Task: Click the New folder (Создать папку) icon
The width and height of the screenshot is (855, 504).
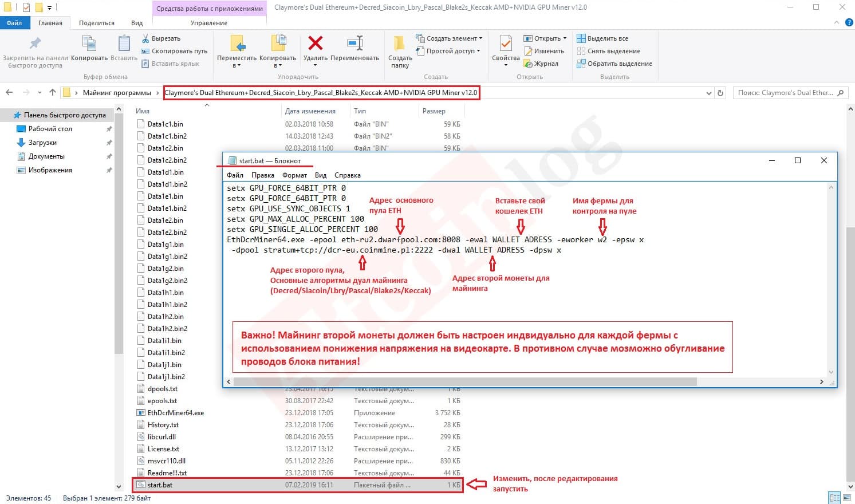Action: (400, 44)
